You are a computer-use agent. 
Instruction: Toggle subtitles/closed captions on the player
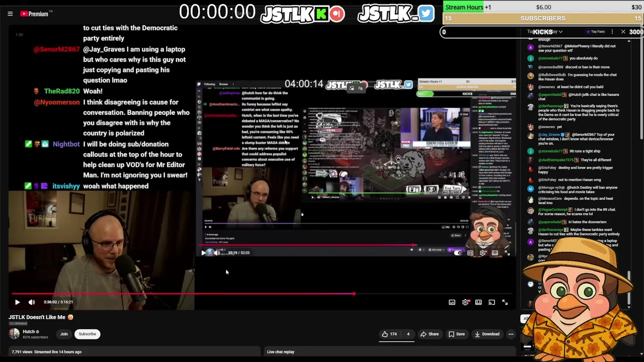pyautogui.click(x=452, y=302)
